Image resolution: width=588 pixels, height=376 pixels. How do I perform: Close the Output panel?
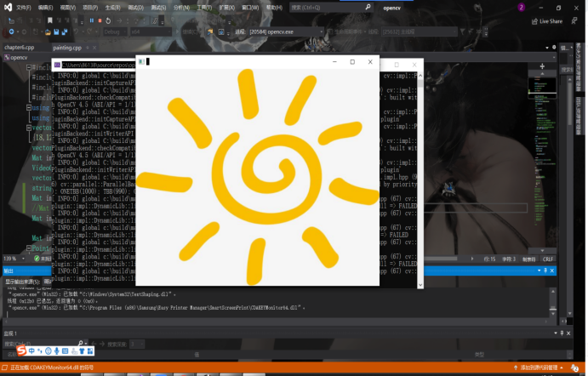[552, 271]
